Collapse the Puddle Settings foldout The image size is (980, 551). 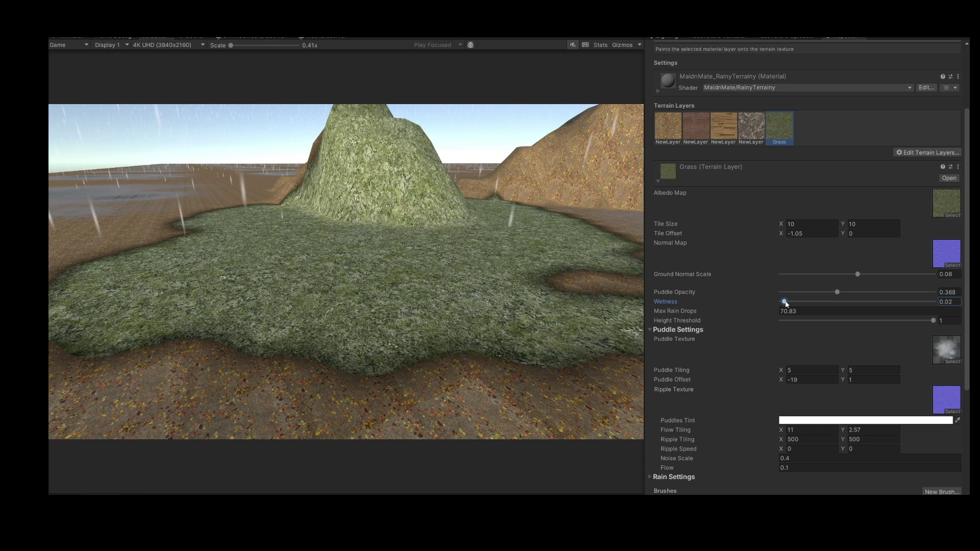(650, 330)
